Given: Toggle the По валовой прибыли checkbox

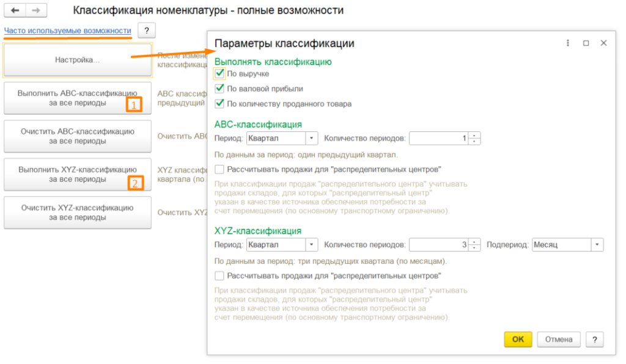Looking at the screenshot, I should [219, 89].
